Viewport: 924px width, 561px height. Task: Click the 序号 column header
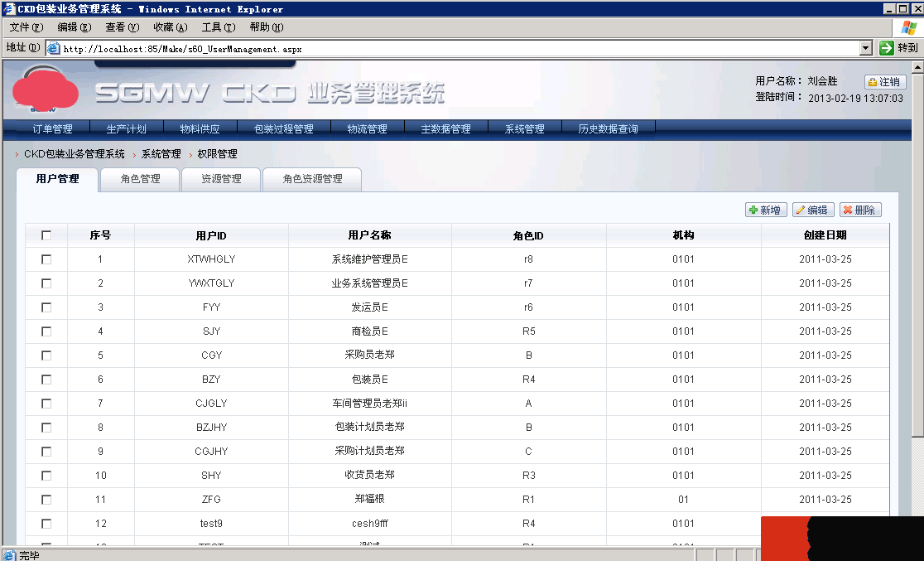coord(100,235)
